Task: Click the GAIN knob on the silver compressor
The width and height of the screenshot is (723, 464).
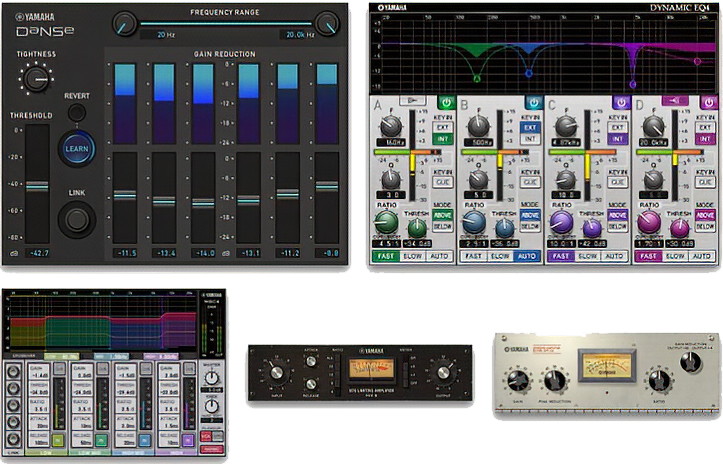Action: pyautogui.click(x=517, y=381)
